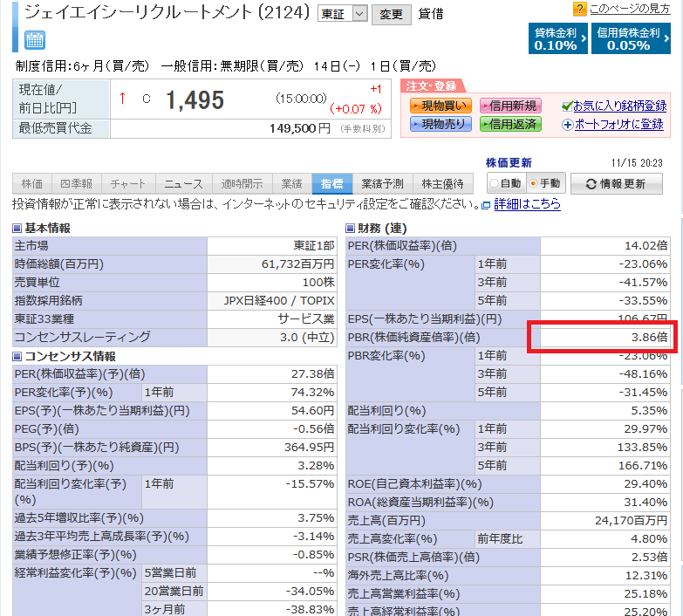Viewport: 683px width, 616px height.
Task: Click the 財務 (連) section square icon
Action: pyautogui.click(x=350, y=228)
